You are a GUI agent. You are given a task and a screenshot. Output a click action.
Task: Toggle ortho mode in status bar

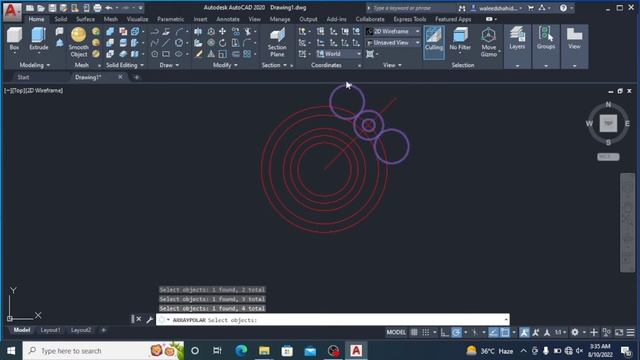point(444,332)
